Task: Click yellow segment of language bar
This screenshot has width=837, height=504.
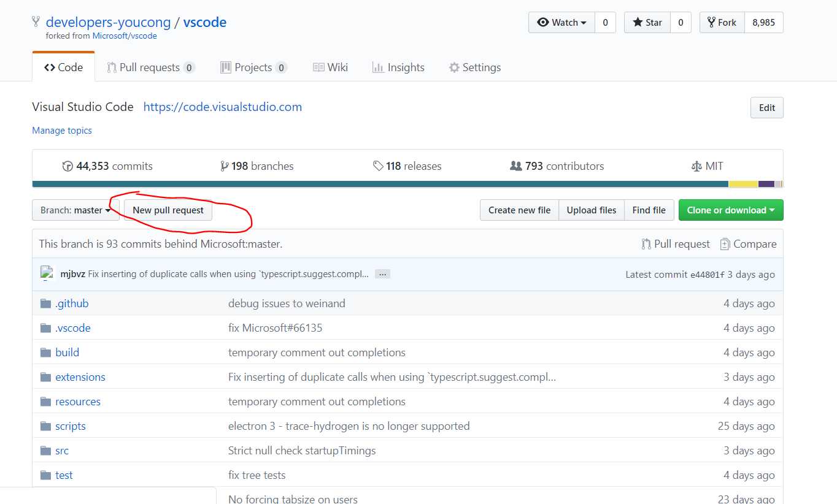Action: coord(743,184)
